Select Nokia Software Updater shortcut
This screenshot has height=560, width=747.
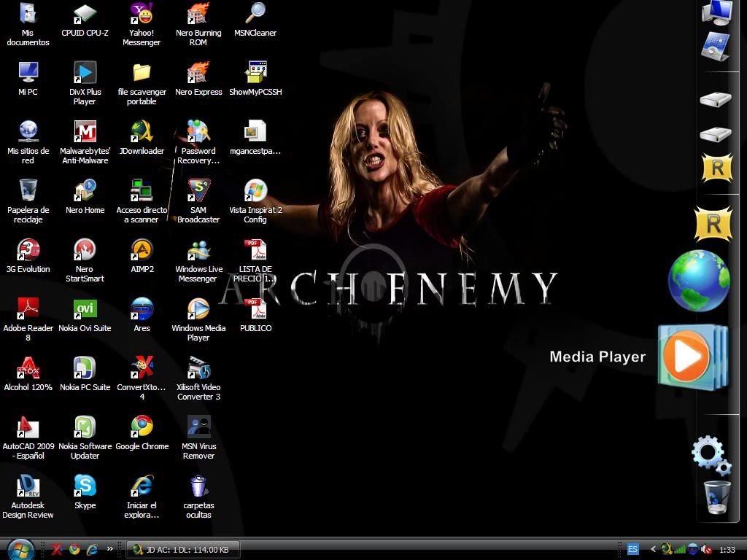coord(85,437)
